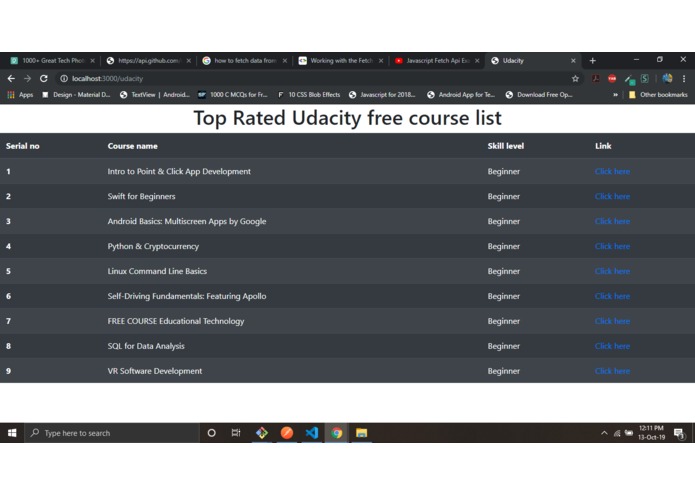
Task: Open Chrome from the taskbar
Action: (x=336, y=433)
